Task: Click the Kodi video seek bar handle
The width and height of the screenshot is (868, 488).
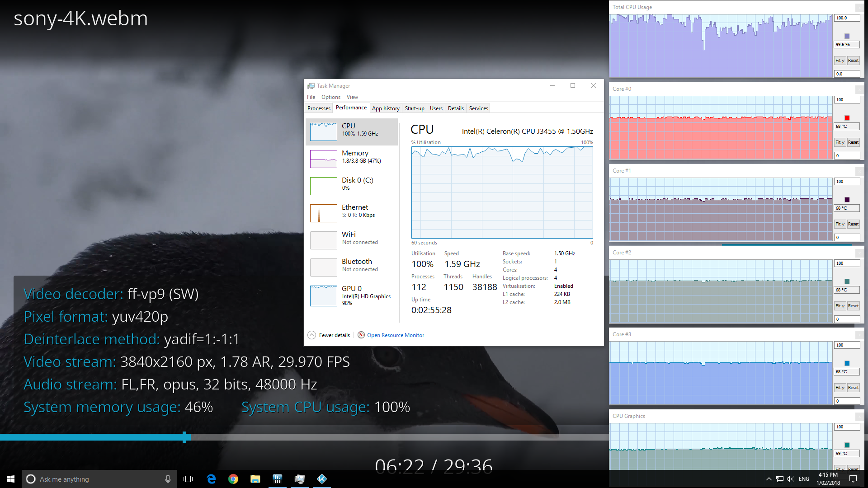Action: 184,437
